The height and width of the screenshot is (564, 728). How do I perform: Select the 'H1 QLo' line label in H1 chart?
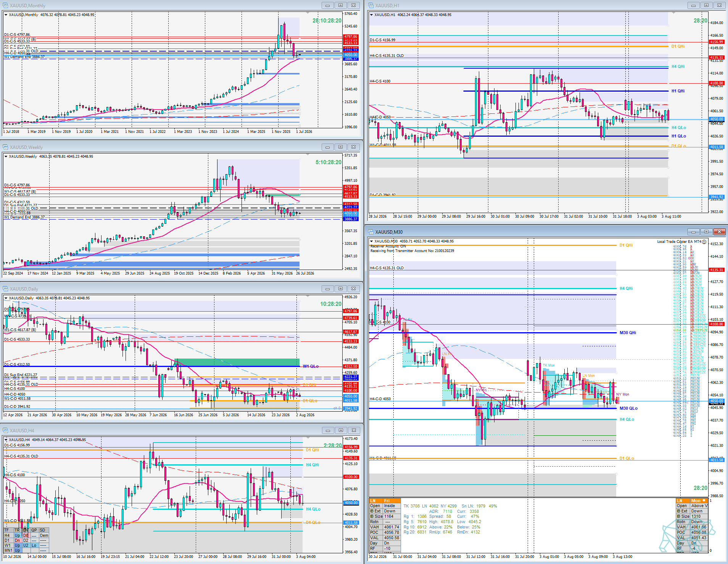coord(679,136)
